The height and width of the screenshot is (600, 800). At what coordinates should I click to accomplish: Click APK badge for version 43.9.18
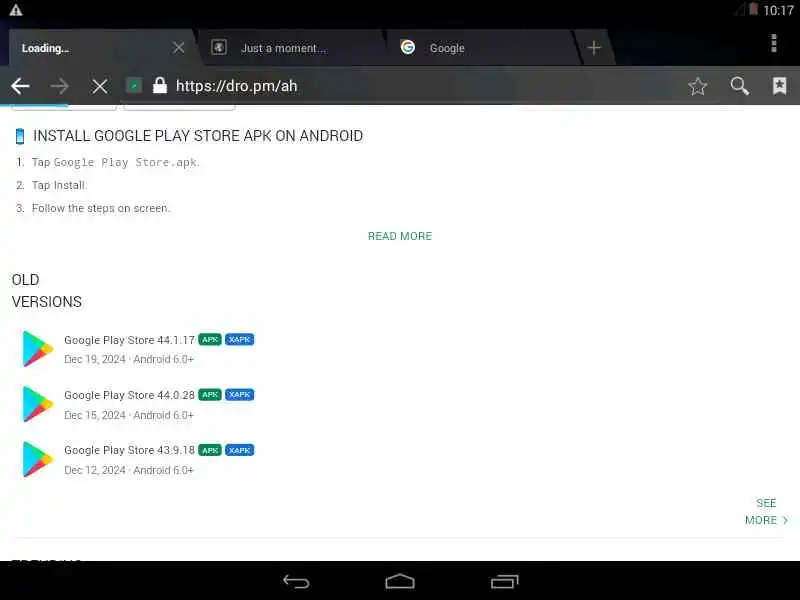coord(210,450)
